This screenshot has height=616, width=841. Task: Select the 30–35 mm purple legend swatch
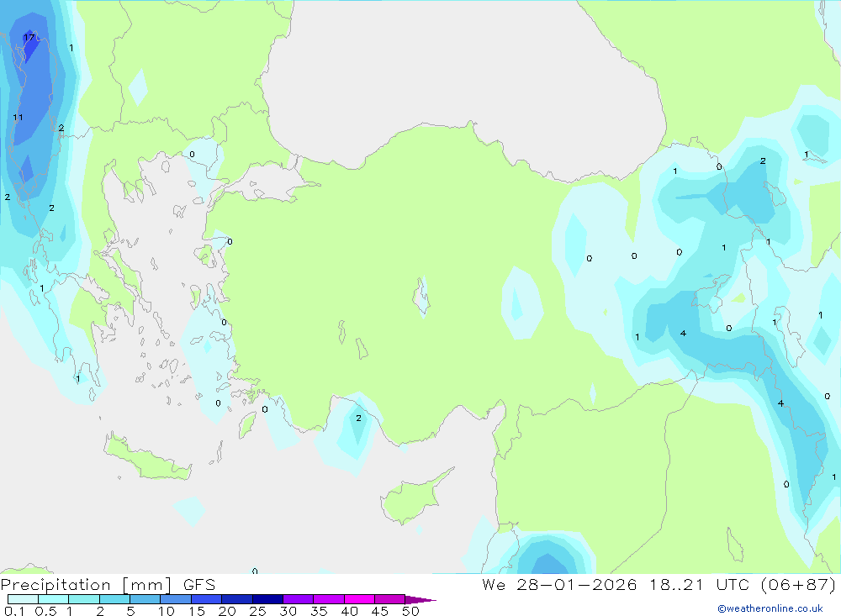tap(299, 599)
